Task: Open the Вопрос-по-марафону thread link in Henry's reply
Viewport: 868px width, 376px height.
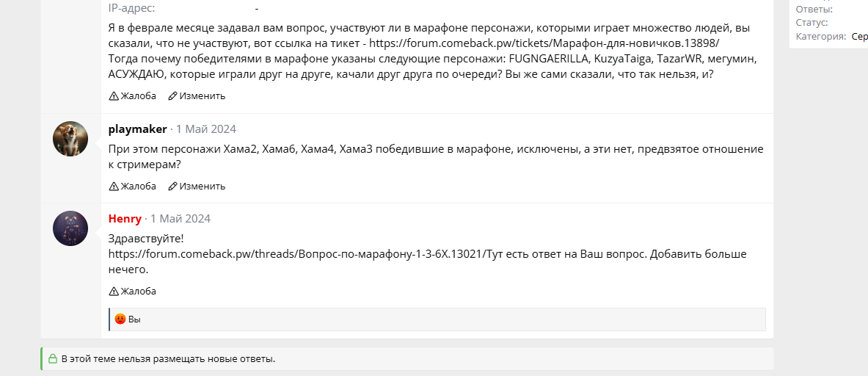Action: (296, 254)
